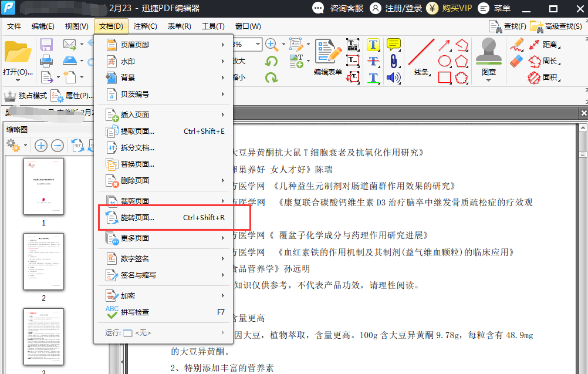Choose 拆分文档... menu entry

coord(164,148)
